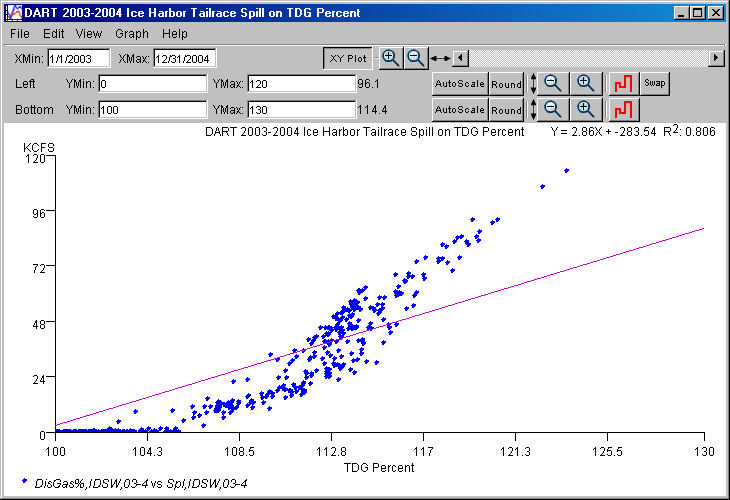Zoom in the Bottom axis
730x500 pixels.
click(586, 108)
